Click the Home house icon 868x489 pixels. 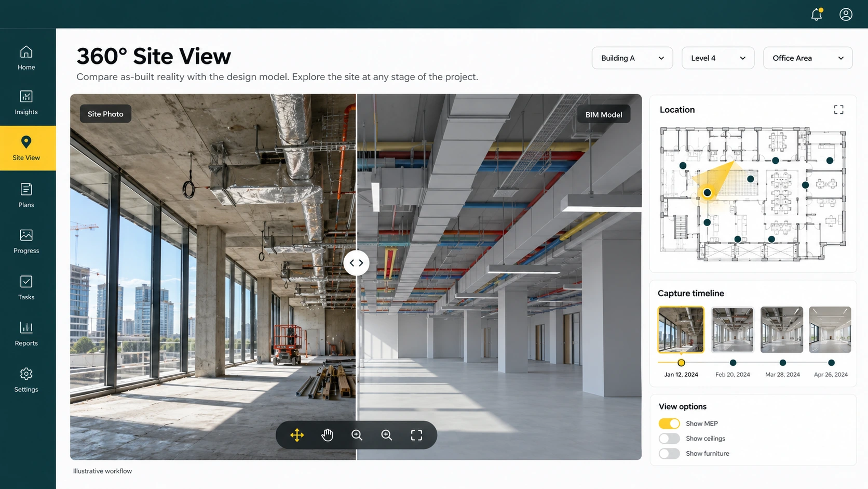coord(26,51)
